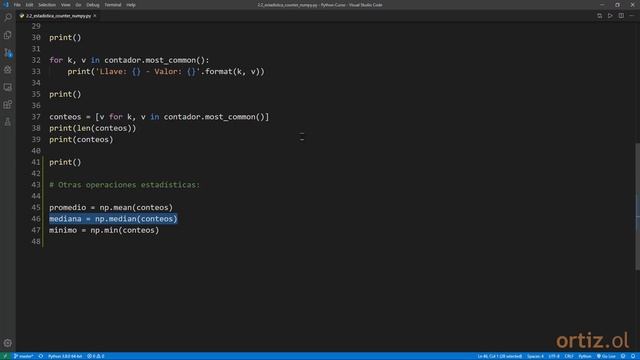Viewport: 640px width, 360px height.
Task: Place cursor in 'promedio = np.mean(conteos)' line
Action: point(111,207)
